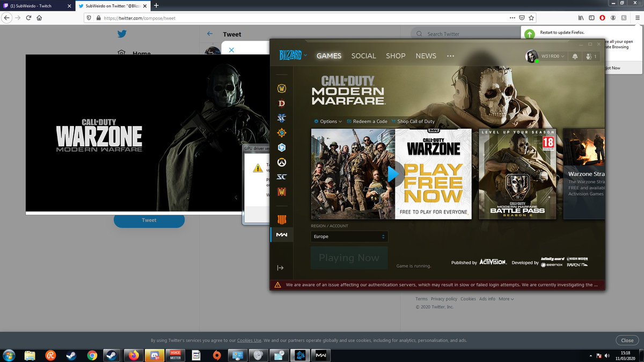Click the Blizzard profile avatar
This screenshot has width=644, height=362.
(532, 56)
